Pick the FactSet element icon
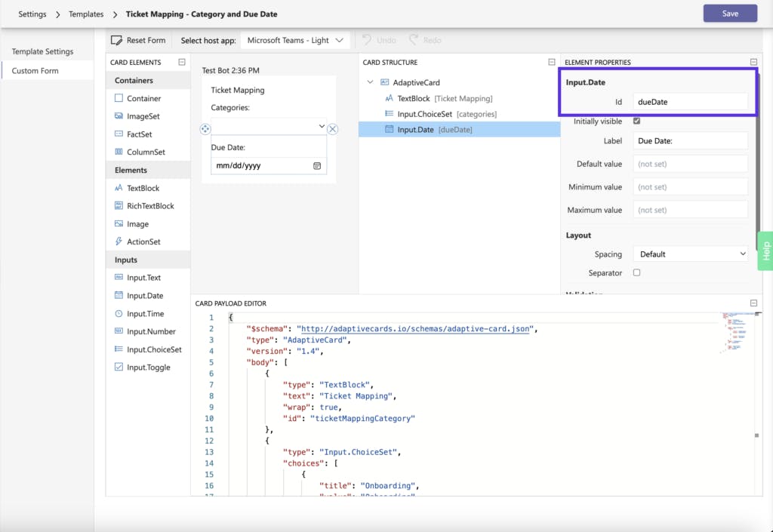This screenshot has width=773, height=532. [119, 134]
